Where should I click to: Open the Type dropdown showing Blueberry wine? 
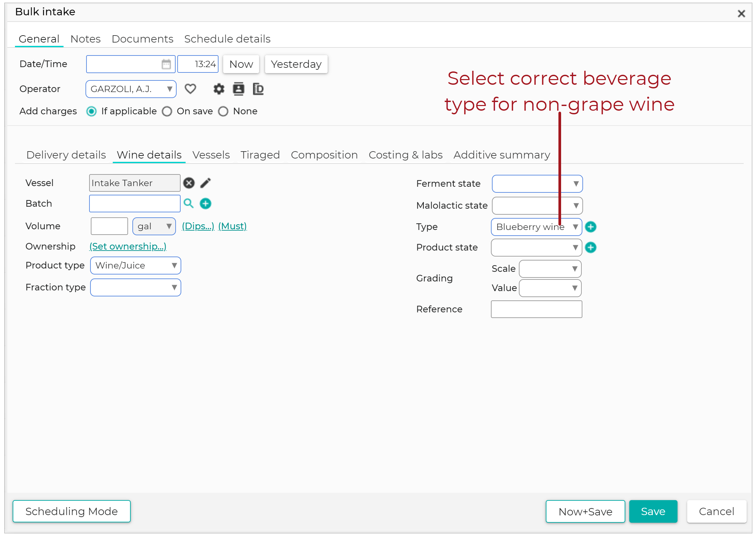pyautogui.click(x=536, y=227)
